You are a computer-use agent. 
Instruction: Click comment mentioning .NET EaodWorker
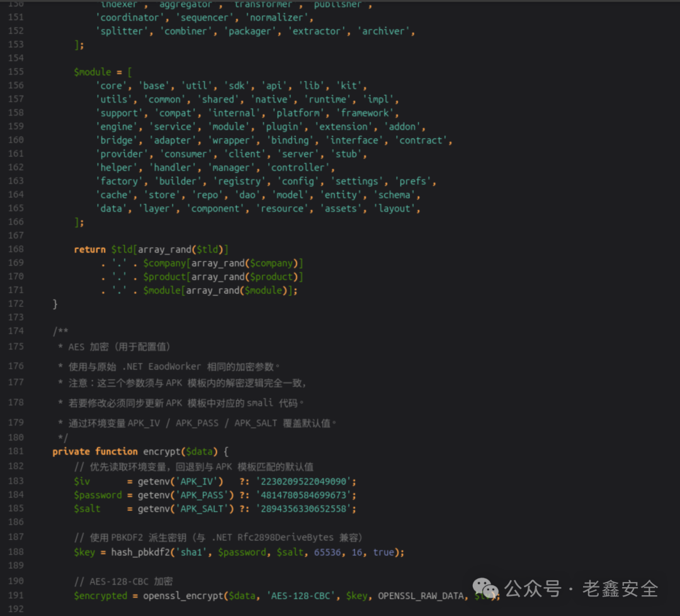(169, 367)
